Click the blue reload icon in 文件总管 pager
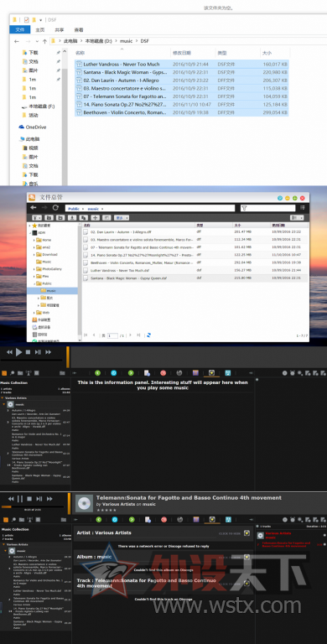The height and width of the screenshot is (644, 327). click(x=148, y=335)
